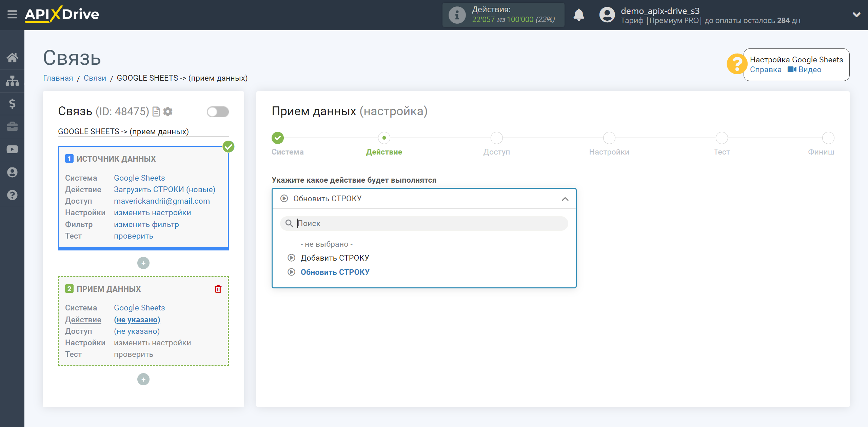Select Обновить СТРОКУ action option
The image size is (868, 427).
click(334, 271)
